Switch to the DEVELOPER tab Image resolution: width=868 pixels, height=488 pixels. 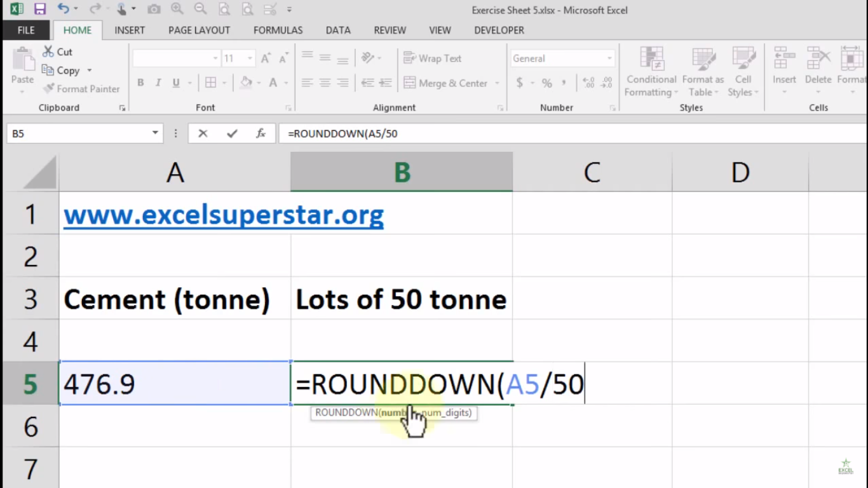(499, 30)
